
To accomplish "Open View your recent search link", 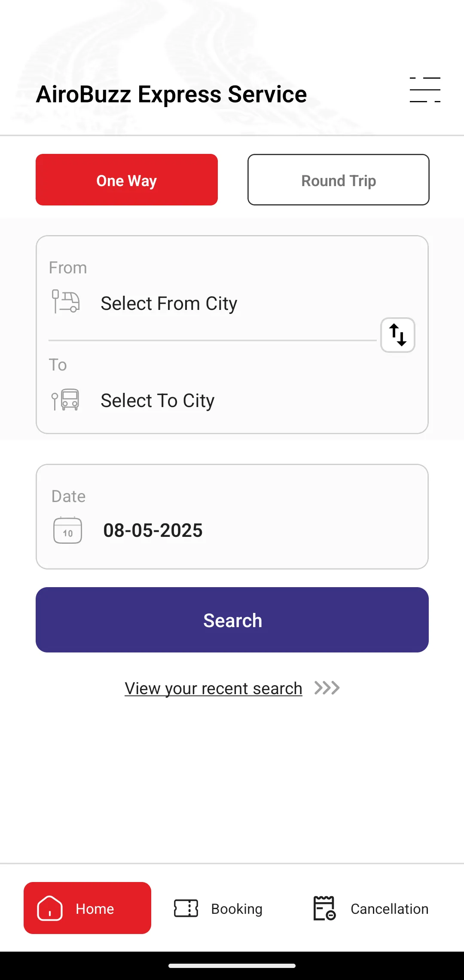I will click(x=214, y=689).
